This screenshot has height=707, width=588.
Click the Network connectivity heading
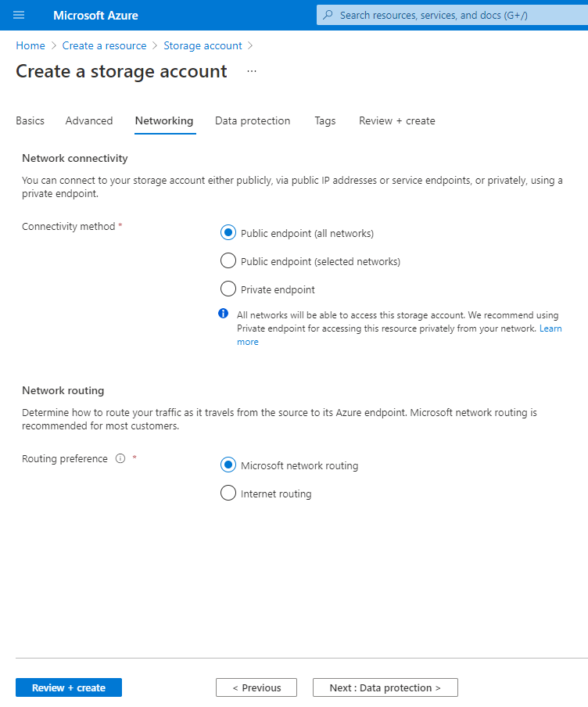[75, 158]
